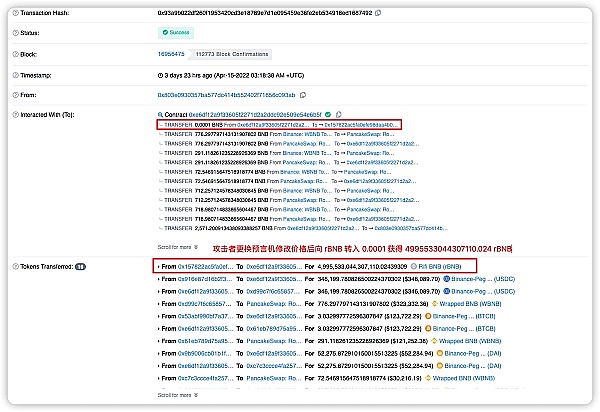600x412 pixels.
Task: Click help icon beside Transaction Hash label
Action: click(16, 13)
